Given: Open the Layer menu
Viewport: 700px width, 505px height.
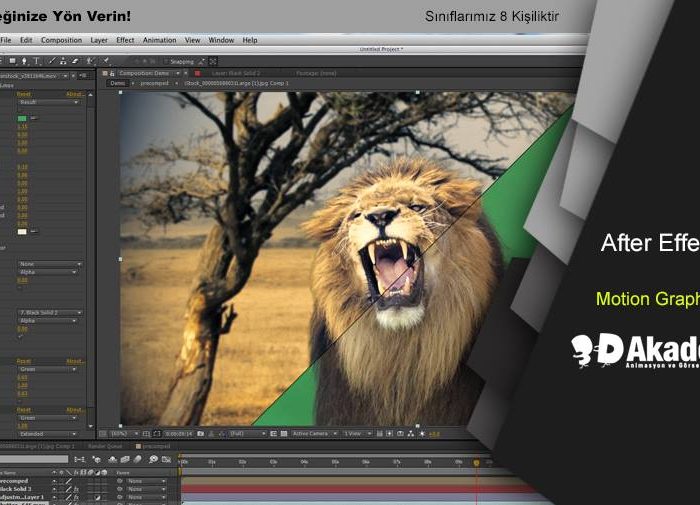Looking at the screenshot, I should [x=99, y=40].
